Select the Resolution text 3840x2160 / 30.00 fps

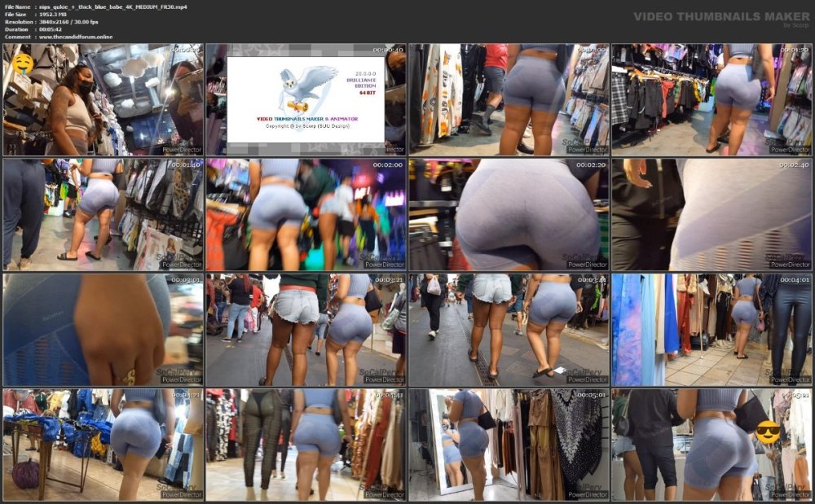click(x=68, y=22)
